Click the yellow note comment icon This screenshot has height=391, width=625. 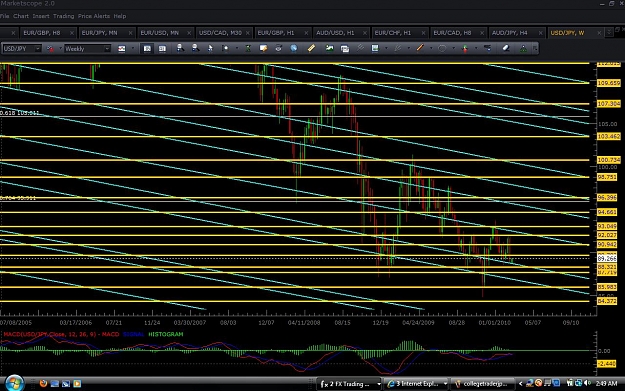(x=263, y=48)
